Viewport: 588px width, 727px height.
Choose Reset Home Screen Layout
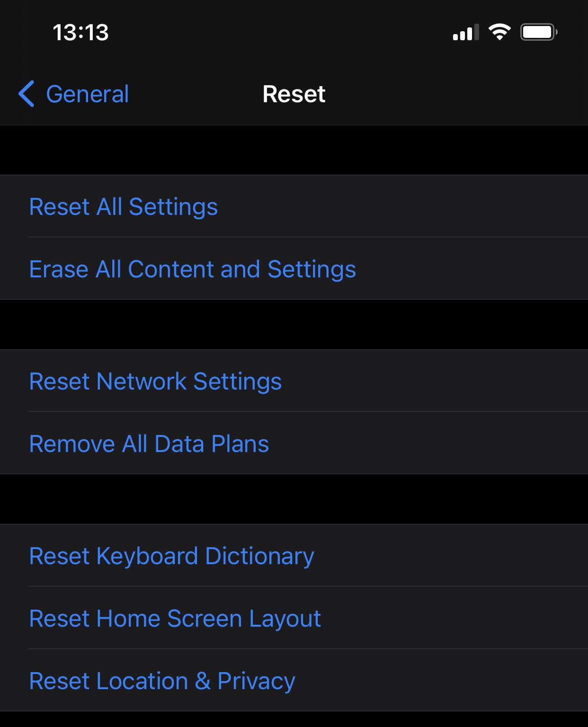pyautogui.click(x=294, y=618)
